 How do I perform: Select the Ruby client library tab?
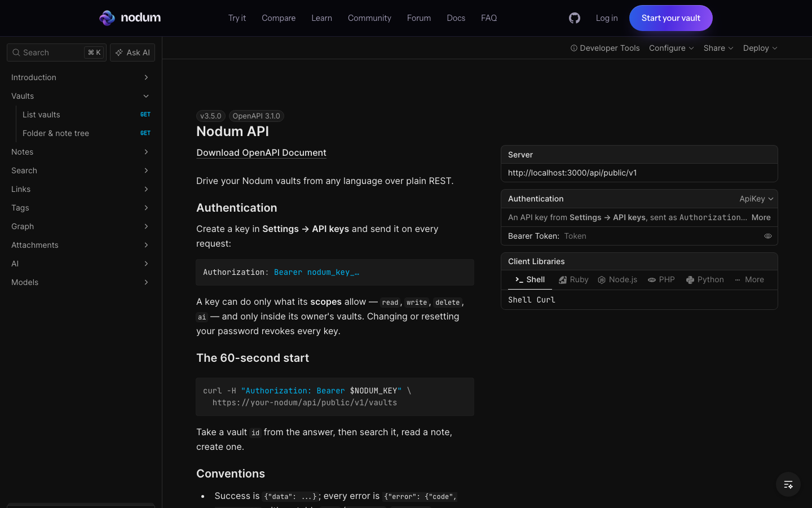pyautogui.click(x=573, y=280)
